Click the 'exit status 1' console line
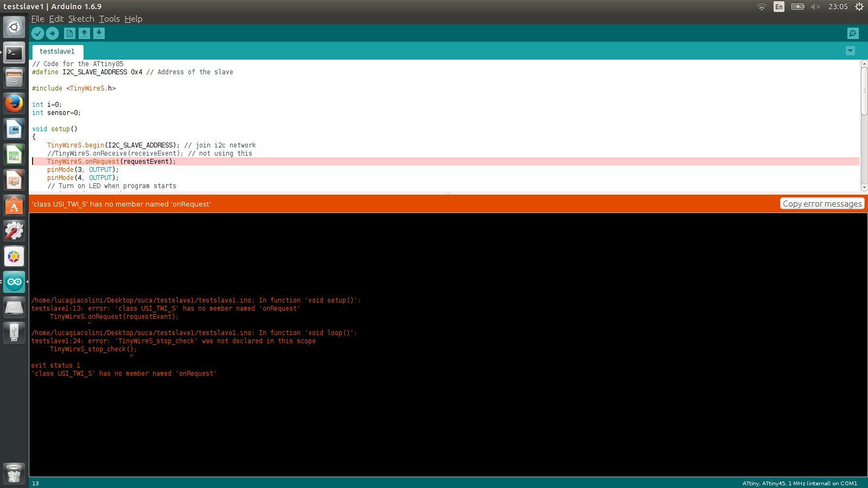The height and width of the screenshot is (488, 868). pyautogui.click(x=55, y=365)
